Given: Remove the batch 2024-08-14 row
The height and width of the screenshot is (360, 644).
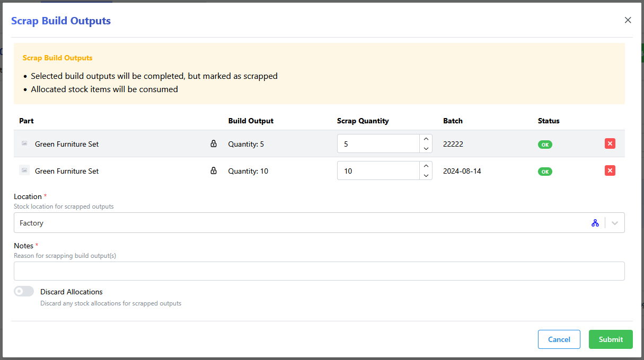Looking at the screenshot, I should (610, 170).
